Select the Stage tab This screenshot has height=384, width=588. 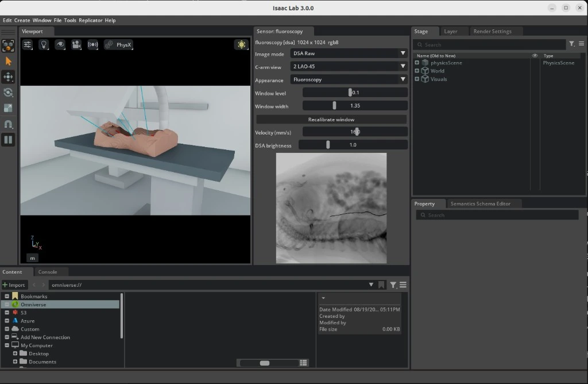click(421, 31)
